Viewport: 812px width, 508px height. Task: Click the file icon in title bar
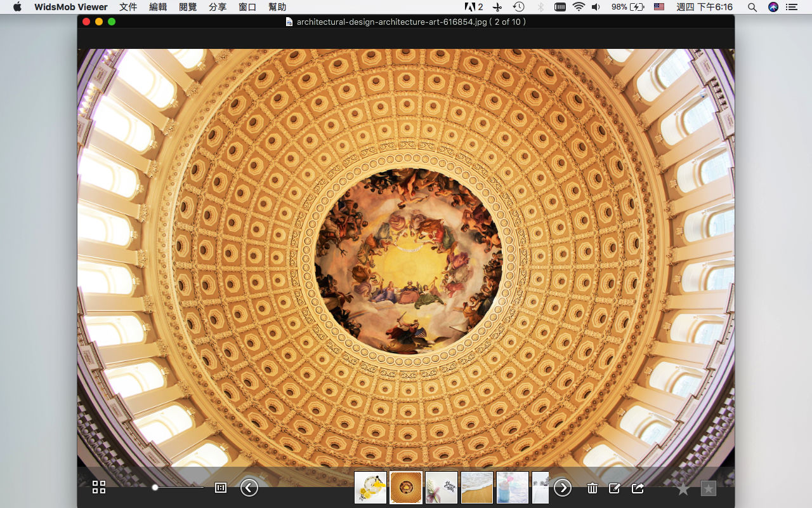tap(289, 22)
